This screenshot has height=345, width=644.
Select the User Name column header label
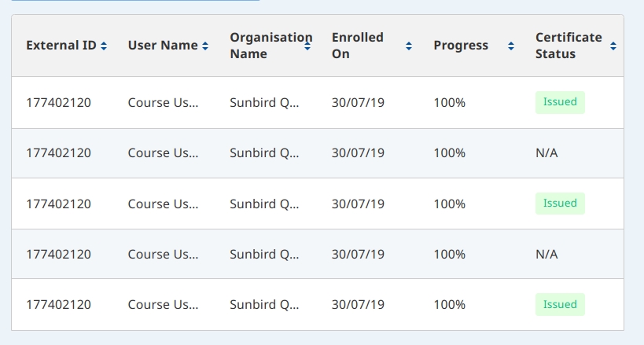(163, 46)
